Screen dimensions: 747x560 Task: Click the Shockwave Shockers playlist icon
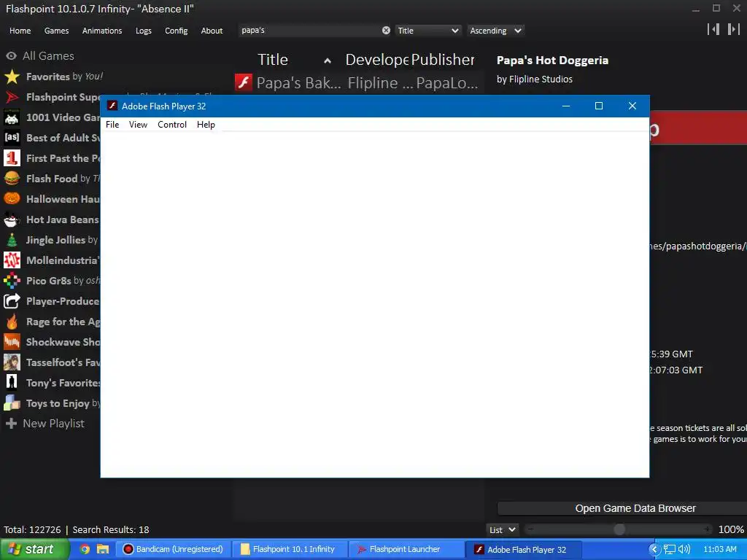tap(12, 342)
